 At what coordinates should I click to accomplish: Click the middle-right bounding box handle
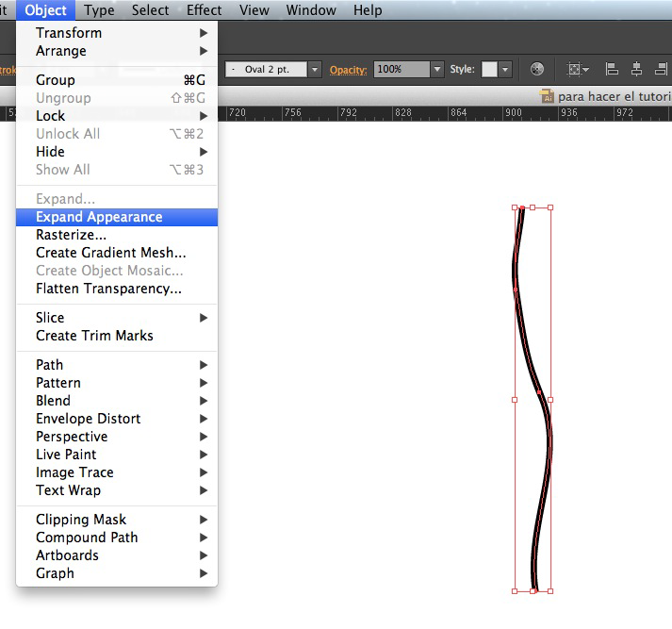[x=550, y=400]
